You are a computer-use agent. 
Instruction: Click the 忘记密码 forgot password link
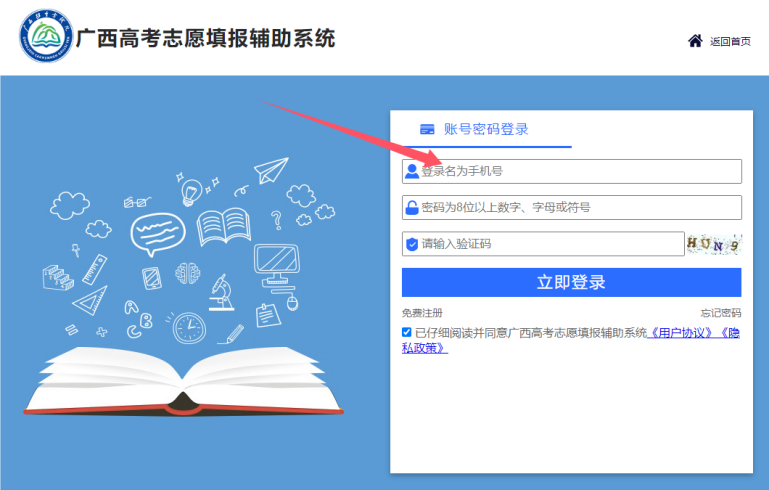point(721,313)
